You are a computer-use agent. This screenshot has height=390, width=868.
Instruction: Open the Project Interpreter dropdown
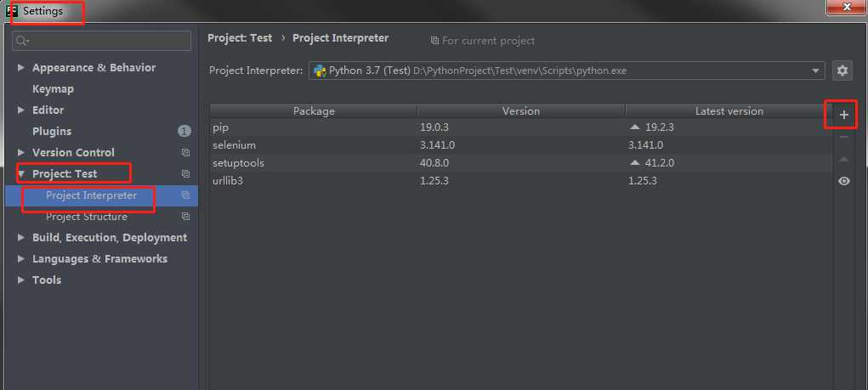pos(566,71)
